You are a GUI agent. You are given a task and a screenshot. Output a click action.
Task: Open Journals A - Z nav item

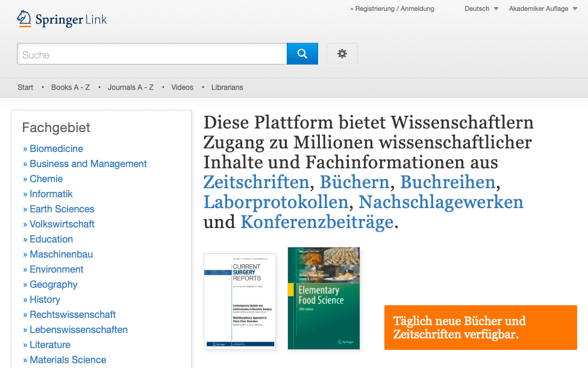click(x=131, y=87)
